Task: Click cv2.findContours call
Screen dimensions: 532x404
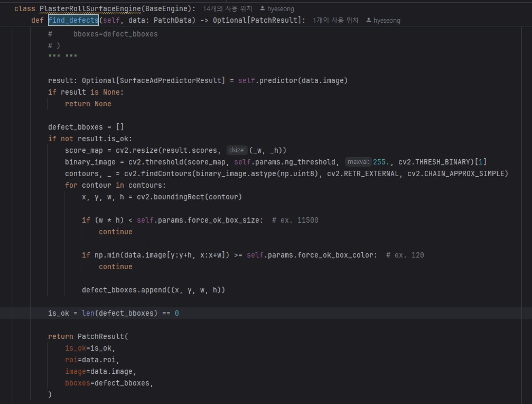Action: (158, 174)
